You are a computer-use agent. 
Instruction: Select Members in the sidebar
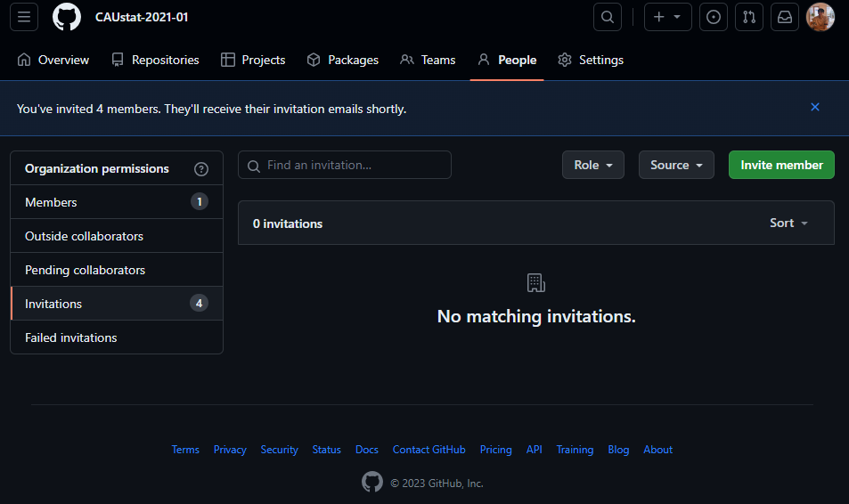pos(117,202)
